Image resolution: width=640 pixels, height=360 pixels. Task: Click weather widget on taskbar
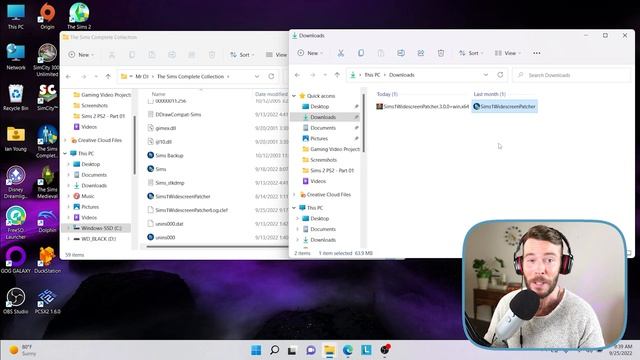pyautogui.click(x=21, y=350)
